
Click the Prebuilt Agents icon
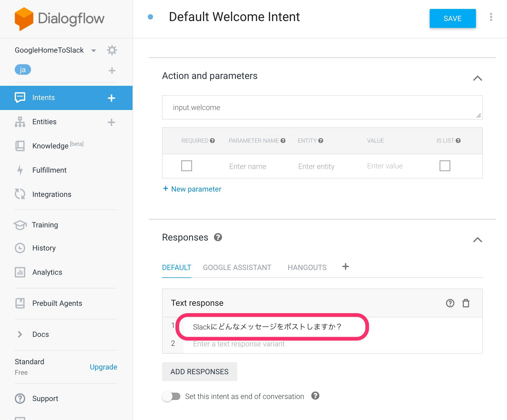(20, 303)
